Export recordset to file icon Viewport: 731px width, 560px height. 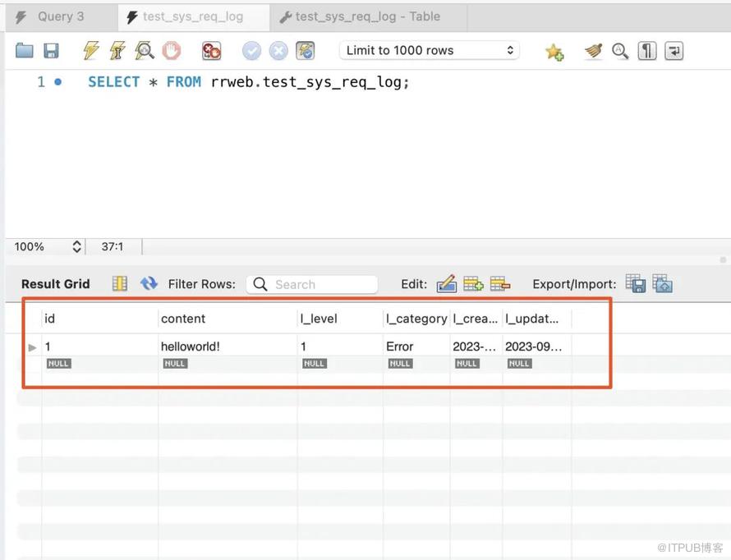tap(635, 283)
